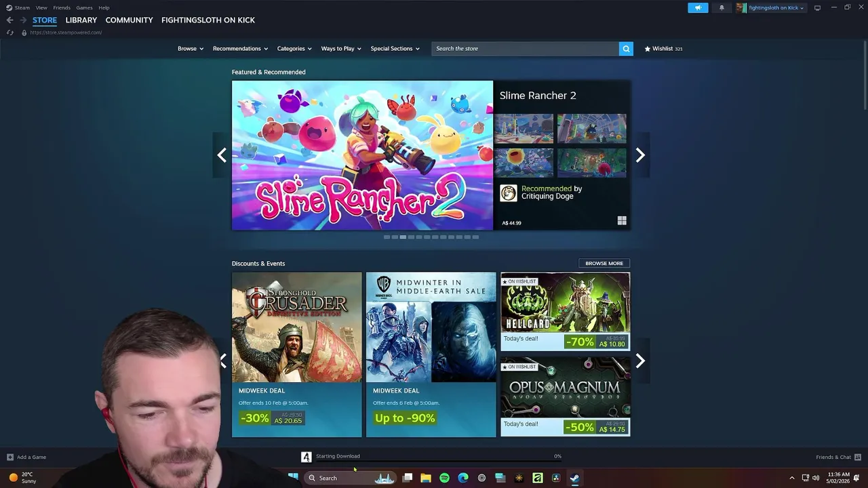
Task: Open Featured & Recommended heading
Action: (x=269, y=72)
